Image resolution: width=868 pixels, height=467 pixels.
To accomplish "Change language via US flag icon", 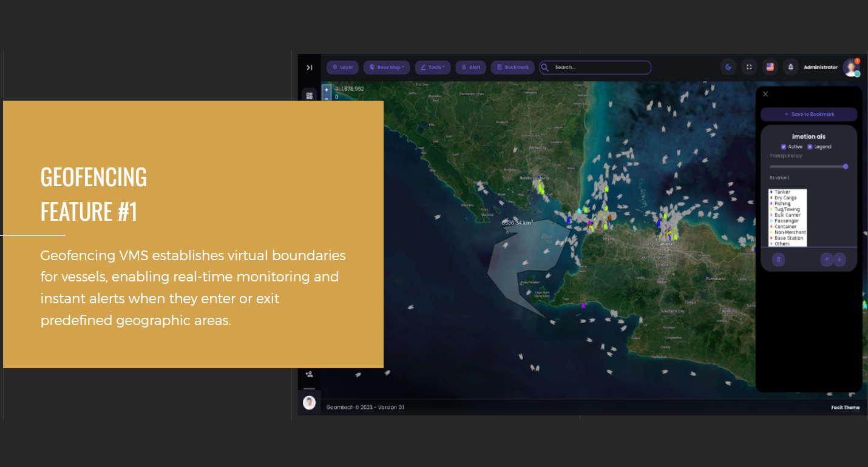I will click(x=770, y=67).
